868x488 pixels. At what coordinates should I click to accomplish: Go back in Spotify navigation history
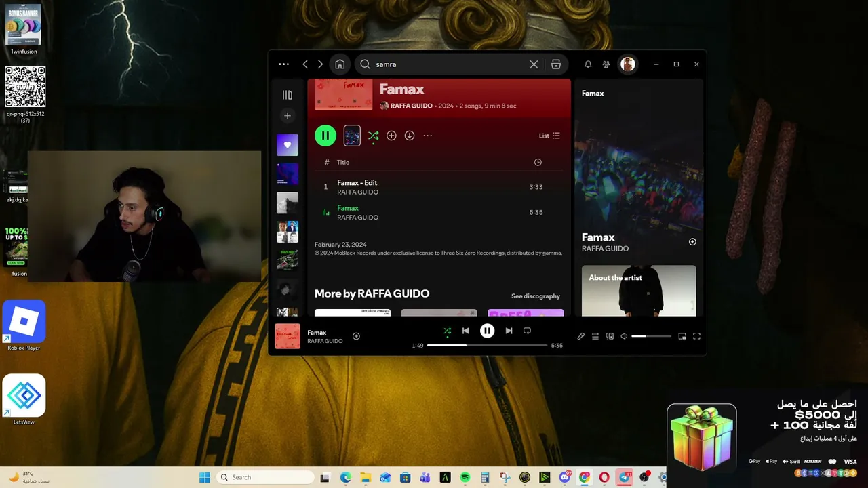[x=305, y=64]
